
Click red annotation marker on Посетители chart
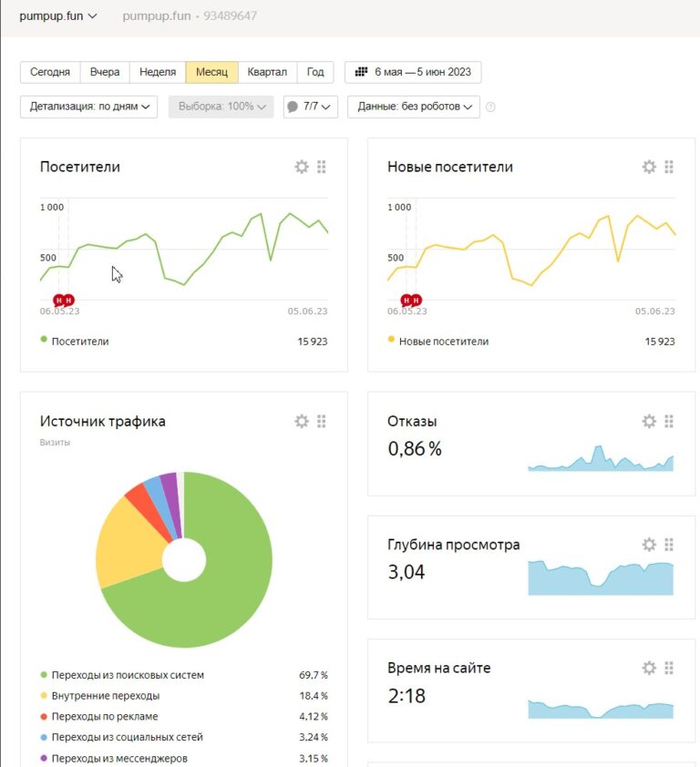pyautogui.click(x=59, y=300)
